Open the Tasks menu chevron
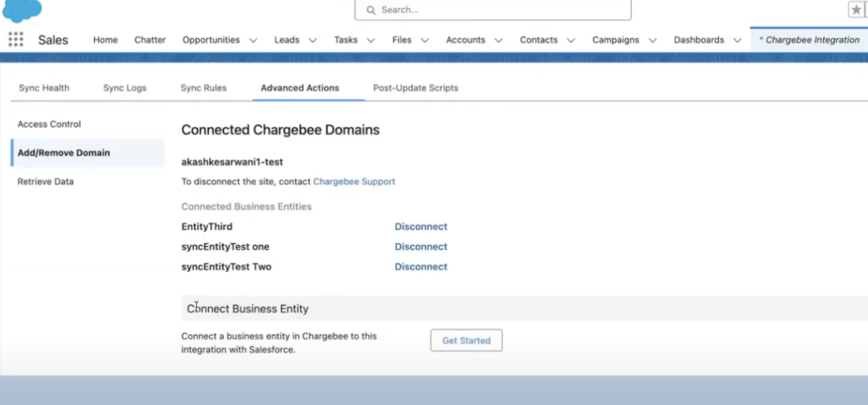 click(x=371, y=40)
